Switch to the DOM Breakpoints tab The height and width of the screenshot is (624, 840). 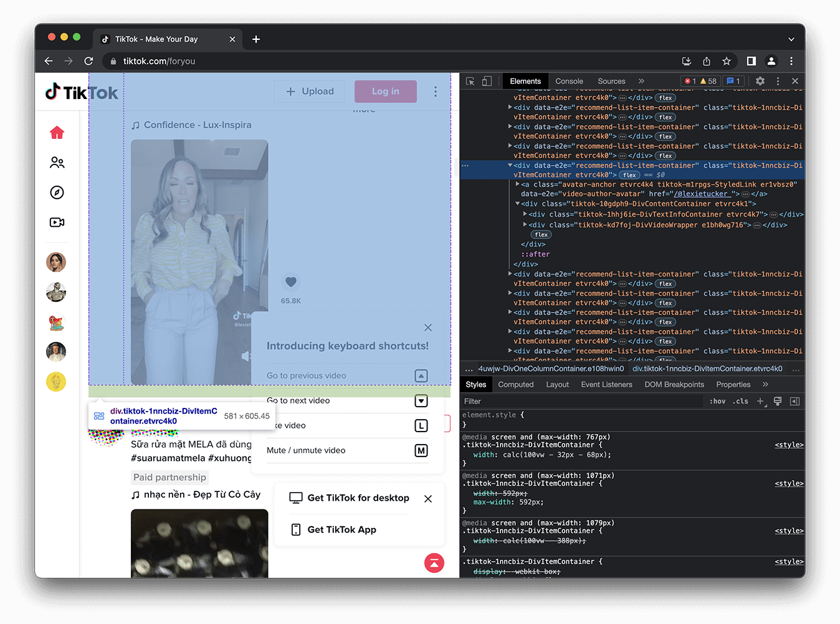point(674,385)
